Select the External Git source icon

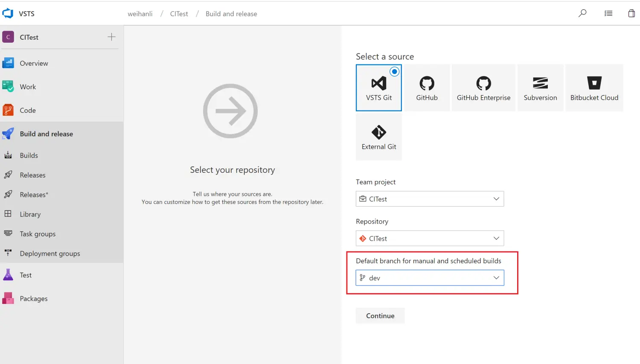point(379,132)
